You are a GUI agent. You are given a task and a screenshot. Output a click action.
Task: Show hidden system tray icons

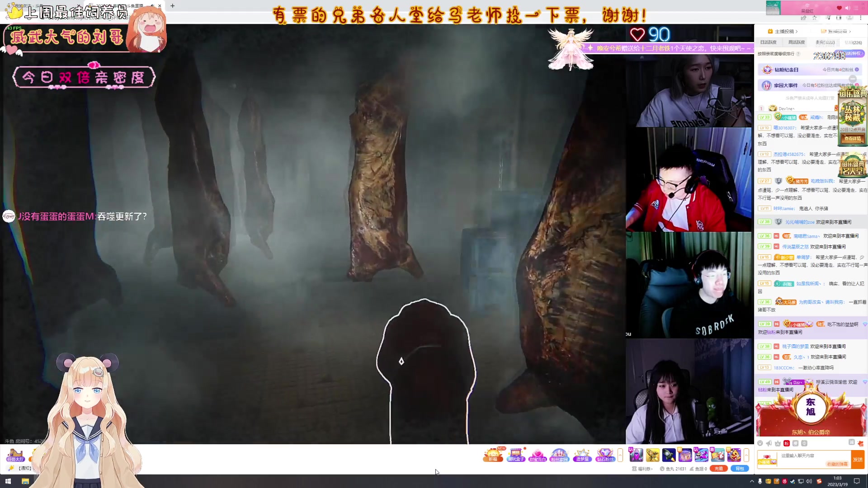[x=752, y=481]
